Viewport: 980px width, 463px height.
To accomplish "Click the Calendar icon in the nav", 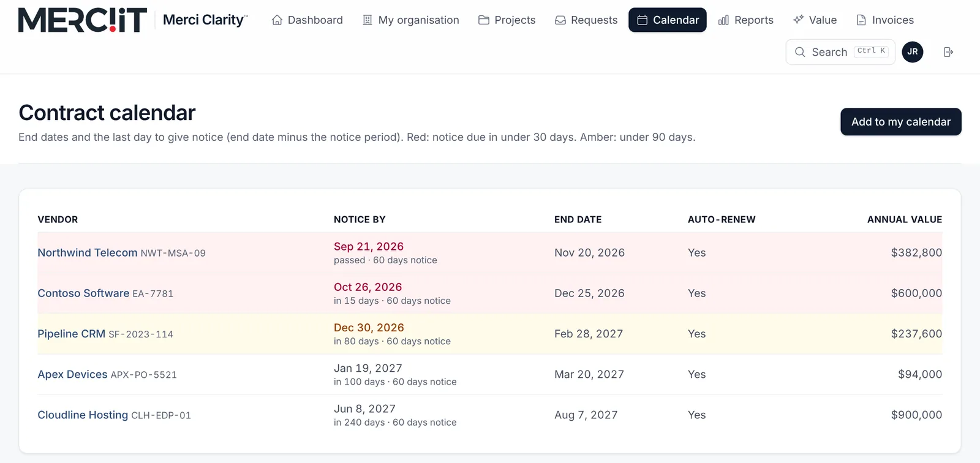I will coord(643,20).
